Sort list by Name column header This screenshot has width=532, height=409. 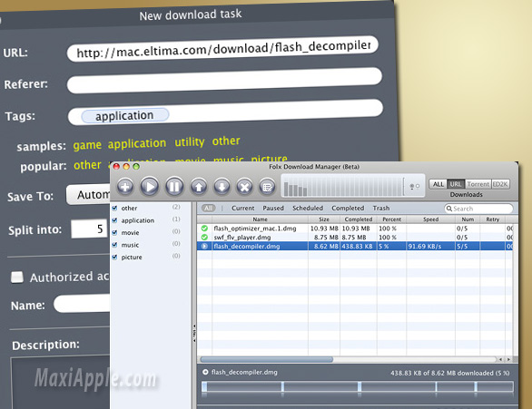[260, 219]
